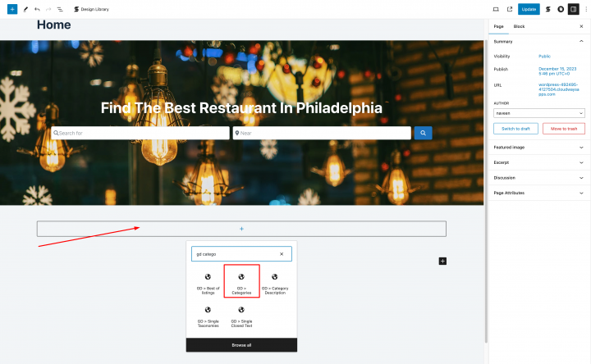Open the Author dropdown
The image size is (591, 364).
(x=539, y=113)
